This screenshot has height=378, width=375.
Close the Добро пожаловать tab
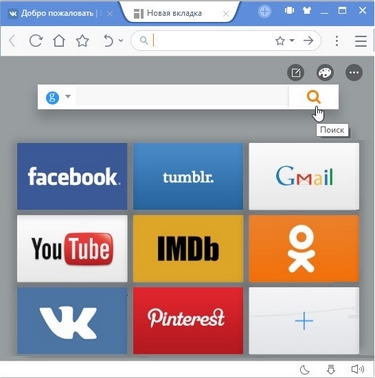pos(110,14)
